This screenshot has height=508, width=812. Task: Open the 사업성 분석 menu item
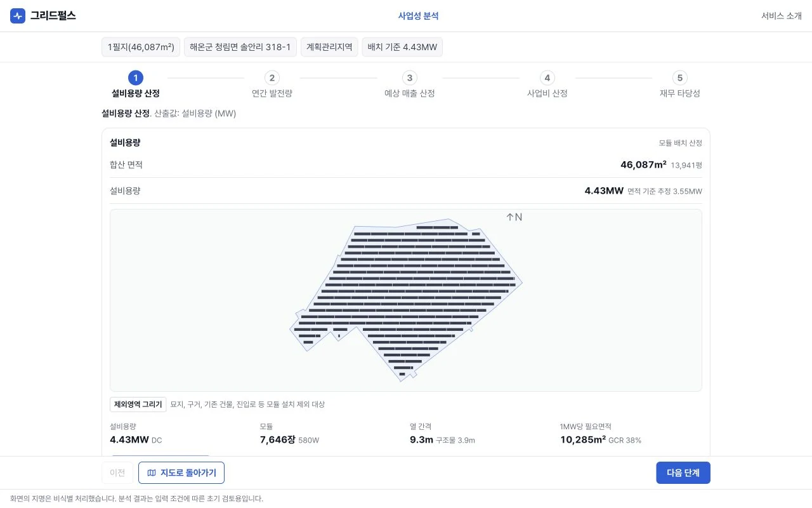418,16
